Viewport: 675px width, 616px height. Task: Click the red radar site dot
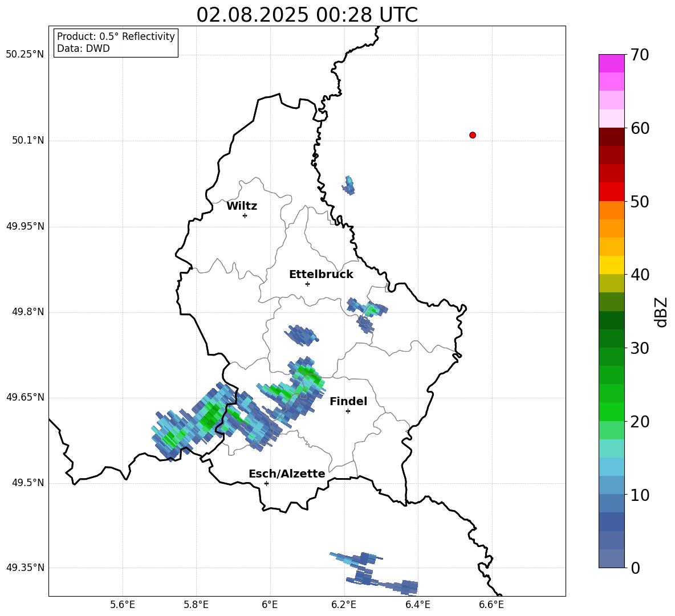(x=473, y=135)
